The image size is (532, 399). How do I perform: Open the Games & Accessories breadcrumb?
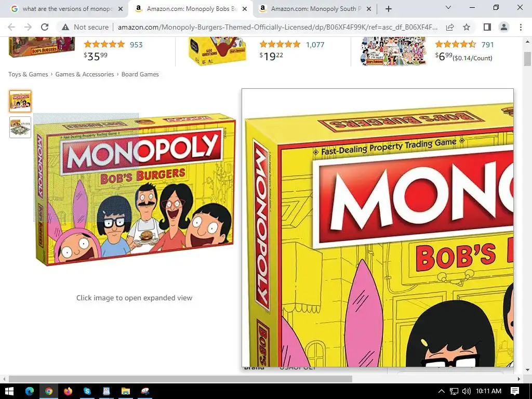tap(85, 74)
